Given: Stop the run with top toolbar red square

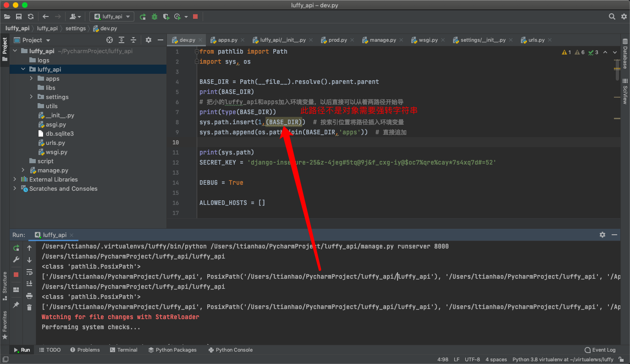Looking at the screenshot, I should [195, 17].
